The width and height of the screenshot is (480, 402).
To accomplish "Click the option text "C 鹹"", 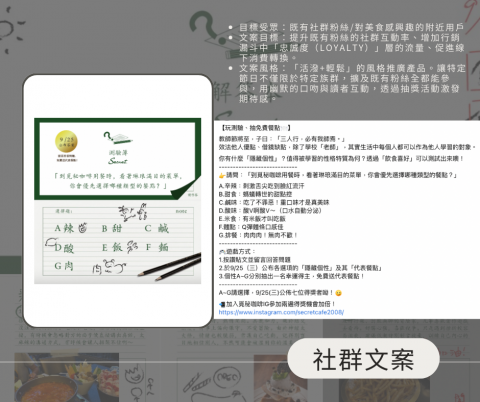I will (x=157, y=228).
